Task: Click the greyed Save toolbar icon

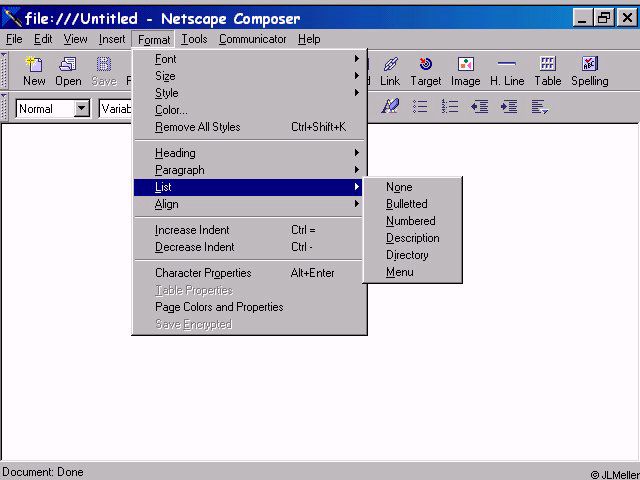Action: pyautogui.click(x=104, y=71)
